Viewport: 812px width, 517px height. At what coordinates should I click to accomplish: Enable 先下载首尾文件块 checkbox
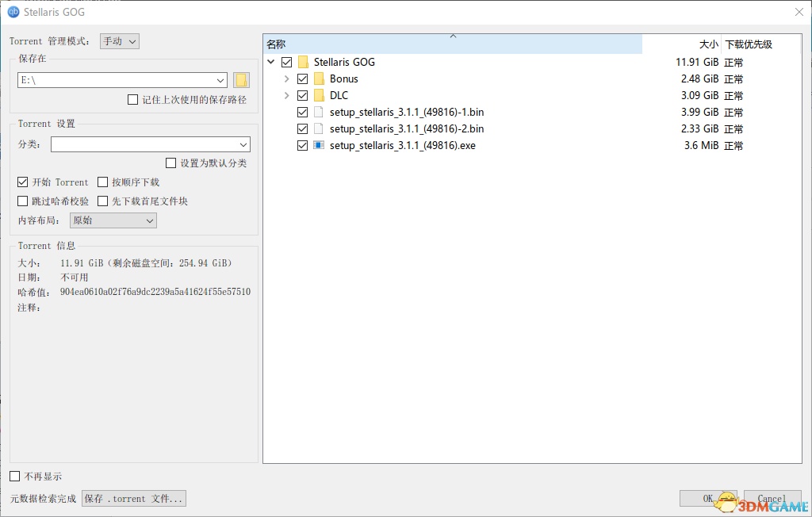[x=102, y=201]
